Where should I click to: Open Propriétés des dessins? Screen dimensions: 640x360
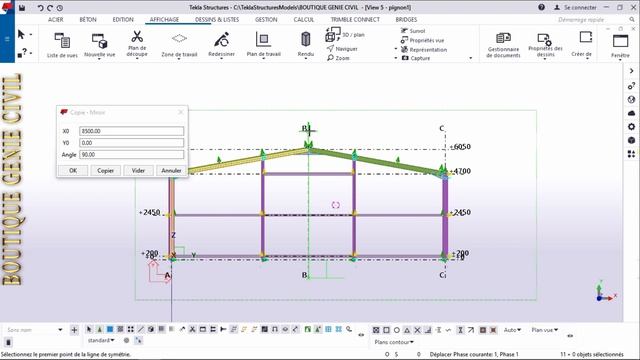click(545, 45)
